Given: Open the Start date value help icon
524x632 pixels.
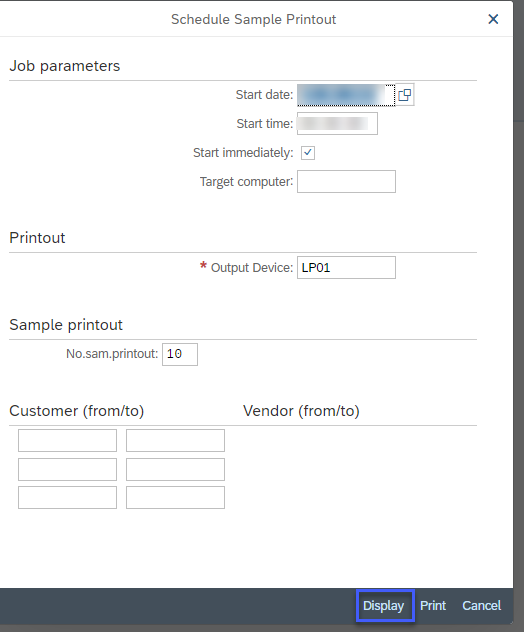Looking at the screenshot, I should [405, 95].
